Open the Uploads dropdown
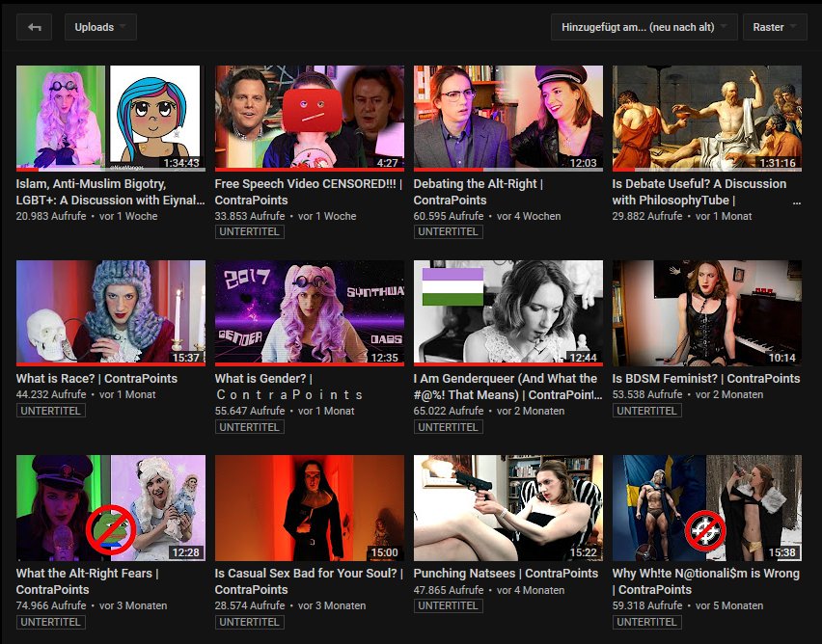The image size is (822, 644). (100, 27)
